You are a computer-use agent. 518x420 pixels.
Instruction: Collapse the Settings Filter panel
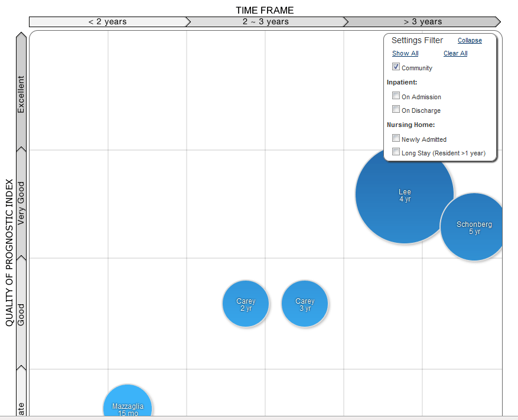click(x=470, y=41)
